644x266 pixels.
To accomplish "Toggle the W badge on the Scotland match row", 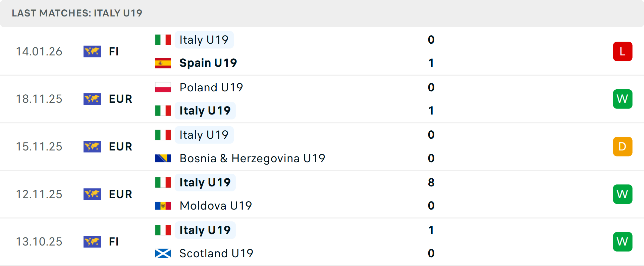I will tap(623, 241).
